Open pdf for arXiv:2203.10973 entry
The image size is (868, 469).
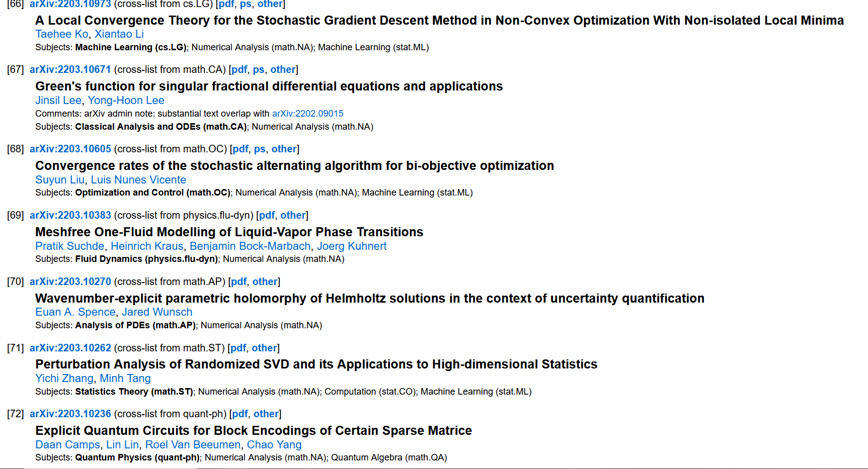[226, 4]
